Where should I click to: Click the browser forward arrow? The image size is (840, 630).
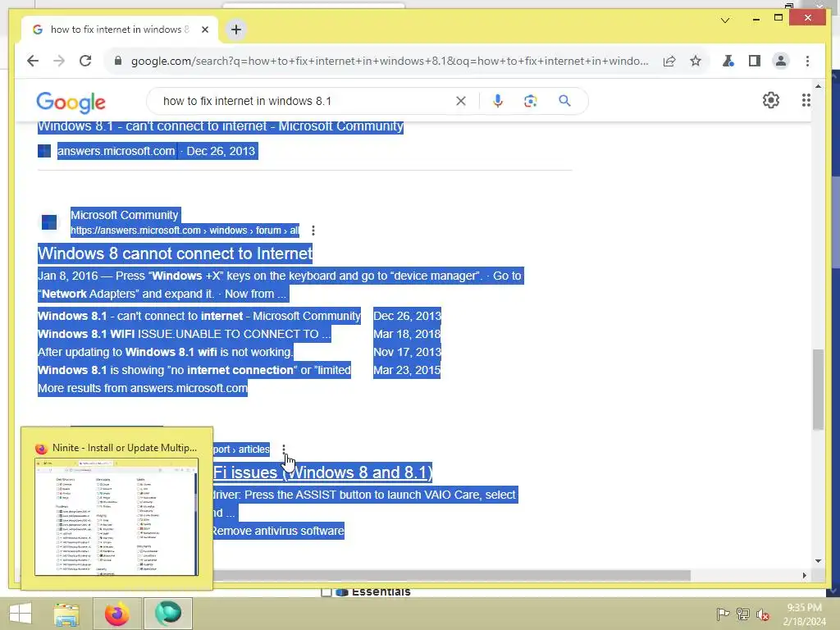pos(59,61)
